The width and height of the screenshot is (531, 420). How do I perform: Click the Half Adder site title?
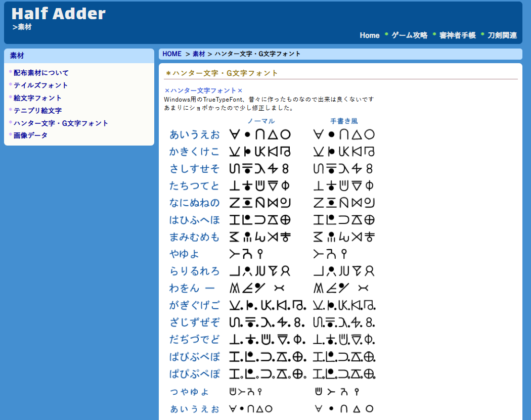(59, 14)
